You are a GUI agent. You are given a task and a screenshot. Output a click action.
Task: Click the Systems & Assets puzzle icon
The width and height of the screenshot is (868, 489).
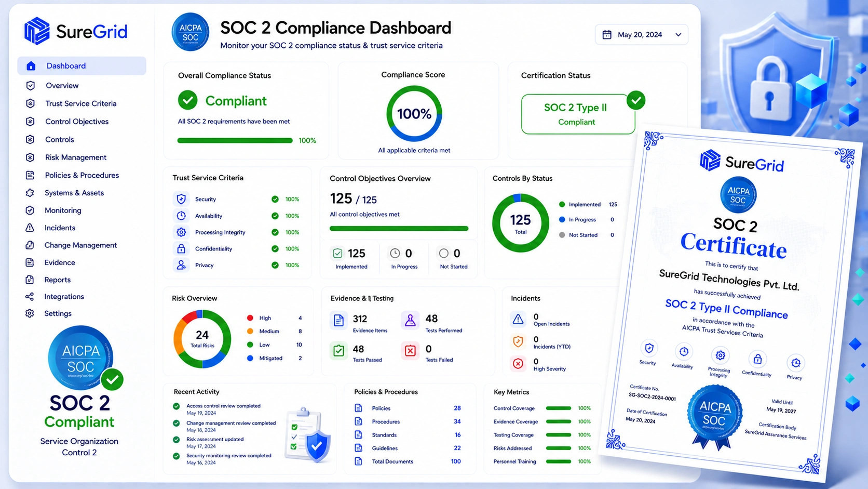(x=30, y=193)
